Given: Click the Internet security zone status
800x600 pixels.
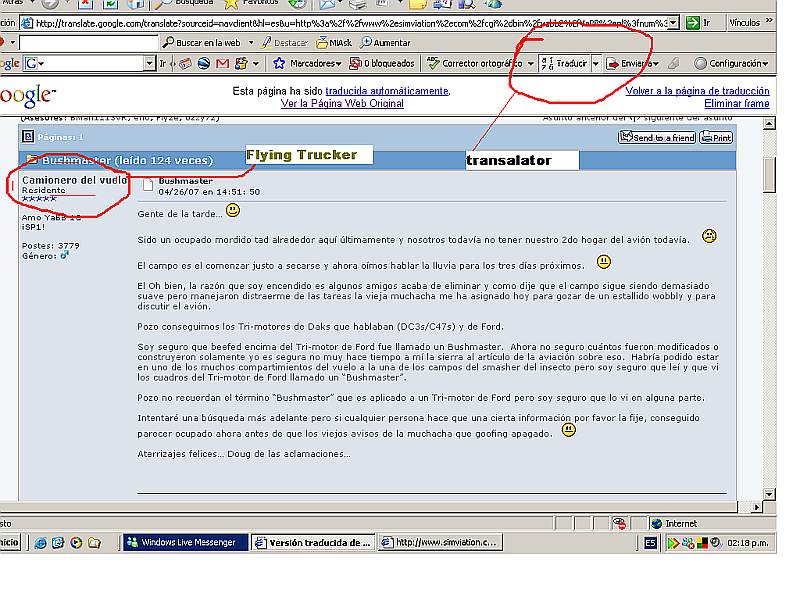Looking at the screenshot, I should coord(674,523).
